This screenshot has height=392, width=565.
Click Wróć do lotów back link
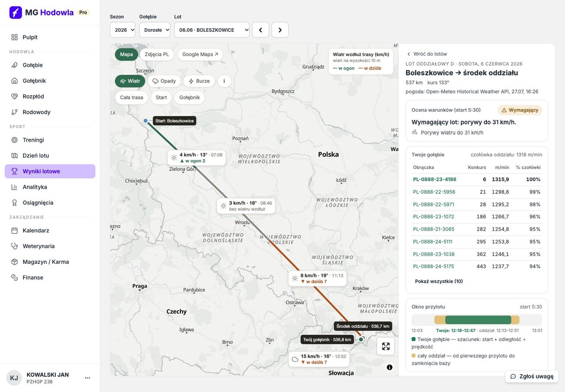click(x=427, y=54)
